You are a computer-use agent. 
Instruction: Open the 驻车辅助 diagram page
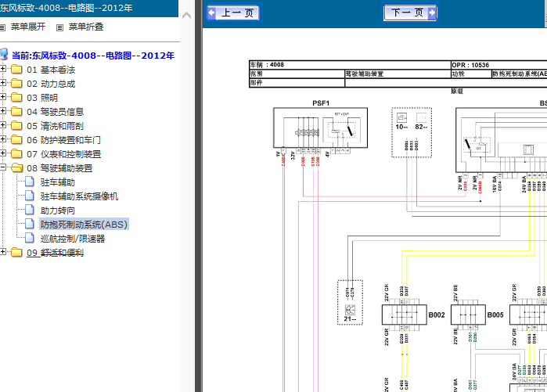pos(58,182)
